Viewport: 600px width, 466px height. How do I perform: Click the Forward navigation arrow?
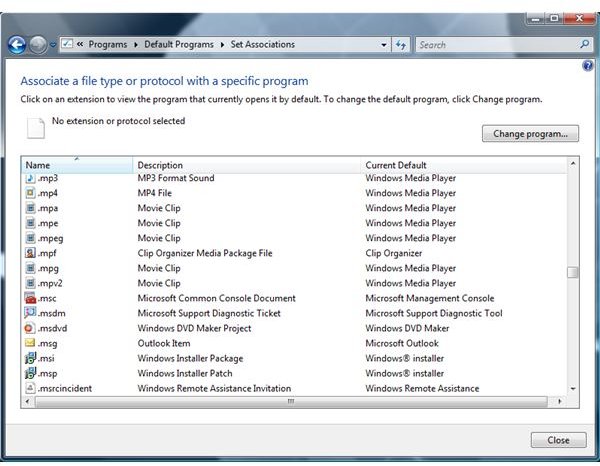pyautogui.click(x=38, y=45)
